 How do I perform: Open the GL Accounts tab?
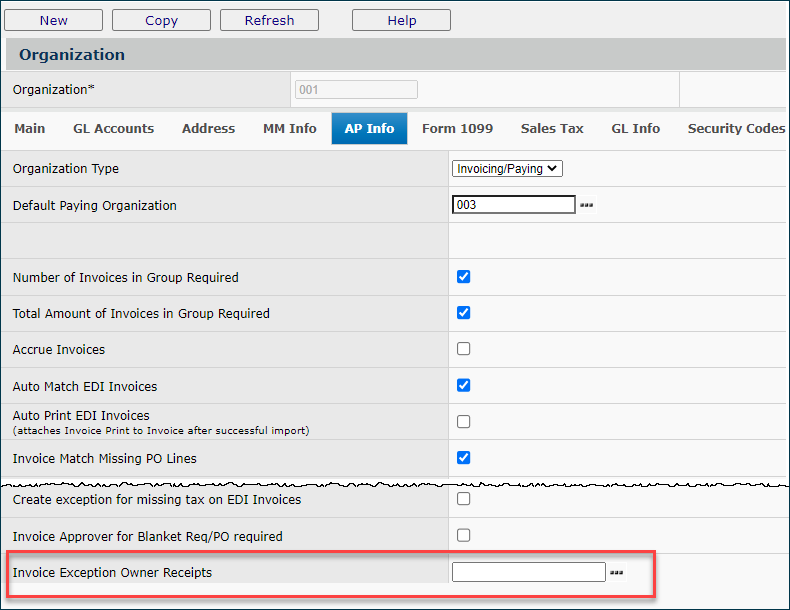pyautogui.click(x=113, y=129)
